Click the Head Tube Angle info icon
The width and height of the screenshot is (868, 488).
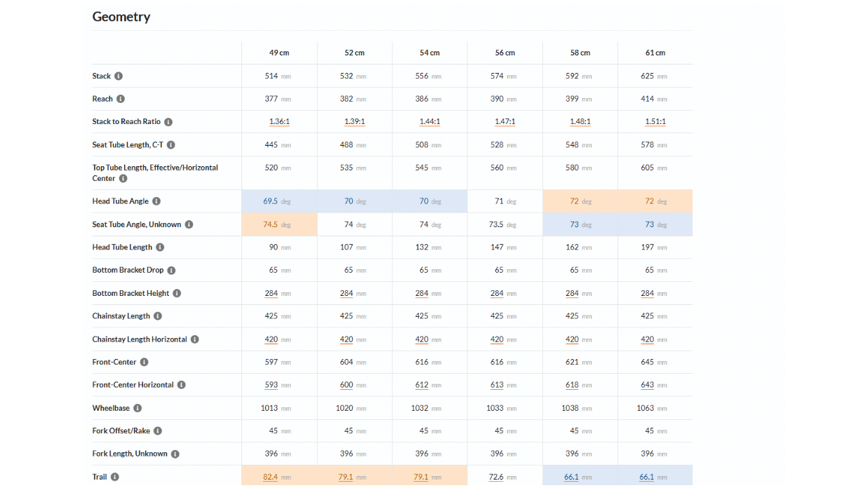(156, 201)
